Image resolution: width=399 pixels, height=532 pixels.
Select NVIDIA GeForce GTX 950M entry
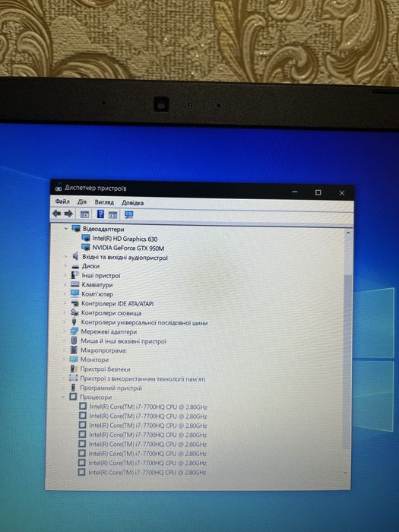click(128, 248)
